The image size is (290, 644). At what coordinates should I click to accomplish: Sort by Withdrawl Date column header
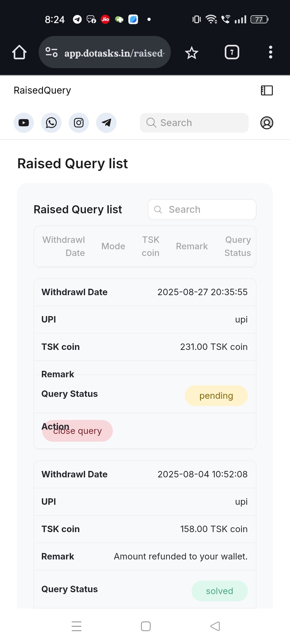(x=64, y=246)
